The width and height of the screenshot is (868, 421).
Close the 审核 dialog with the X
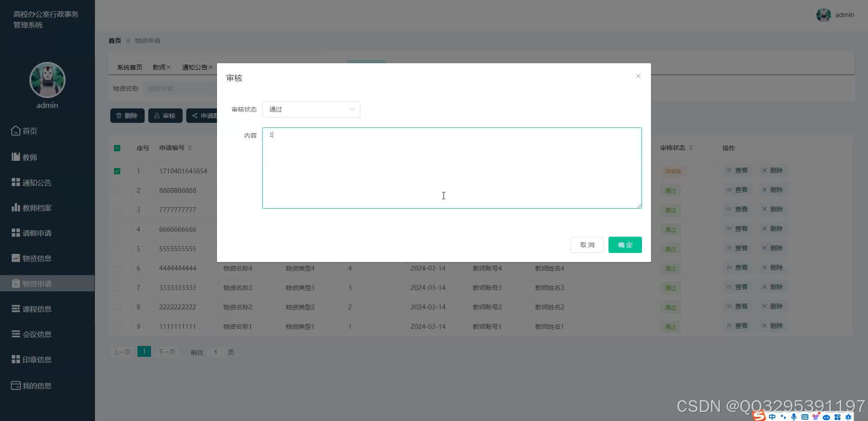(x=638, y=76)
